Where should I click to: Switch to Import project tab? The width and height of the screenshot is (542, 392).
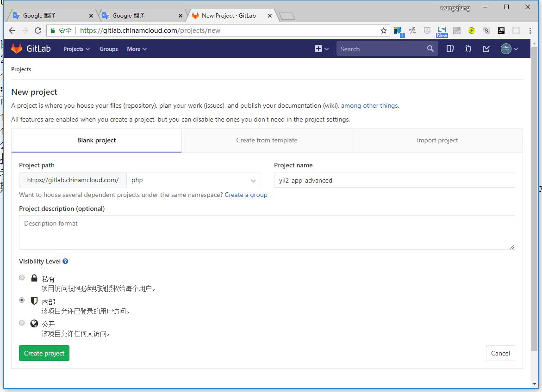437,140
